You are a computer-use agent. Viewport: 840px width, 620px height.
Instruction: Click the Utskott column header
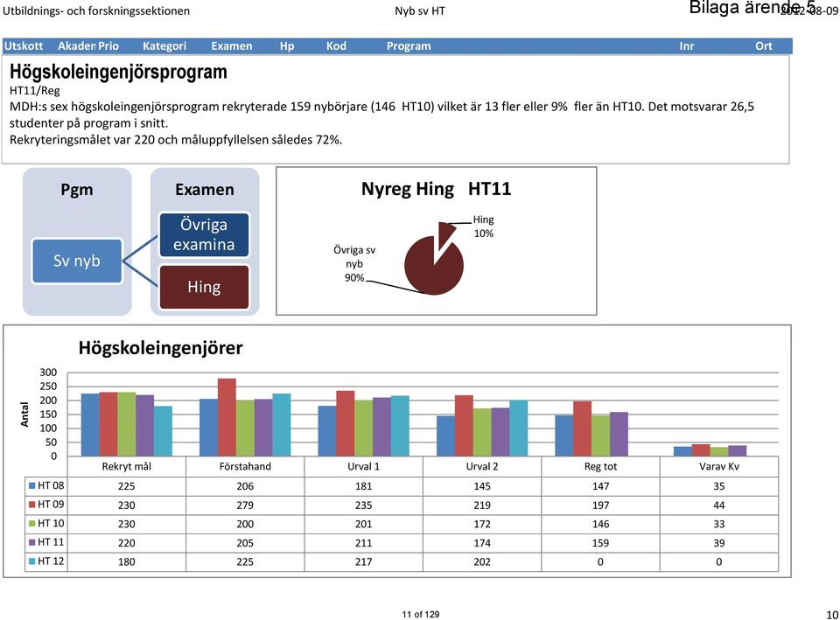pos(24,46)
